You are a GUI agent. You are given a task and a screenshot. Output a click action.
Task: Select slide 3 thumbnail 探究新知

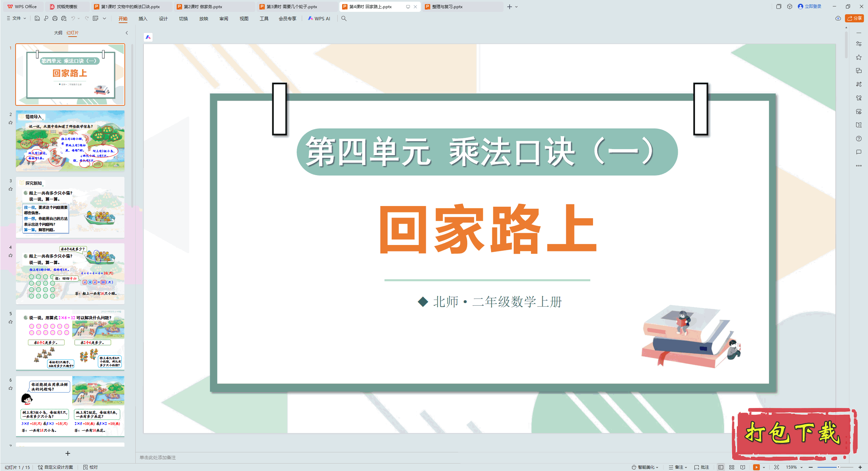click(x=70, y=207)
